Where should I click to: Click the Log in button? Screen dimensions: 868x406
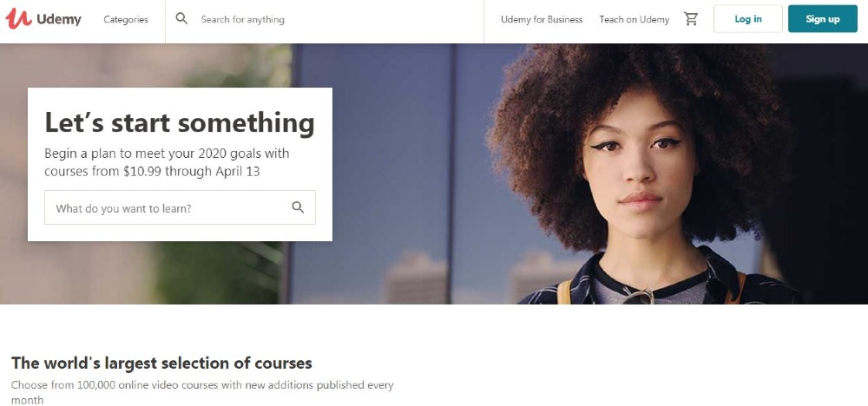748,19
